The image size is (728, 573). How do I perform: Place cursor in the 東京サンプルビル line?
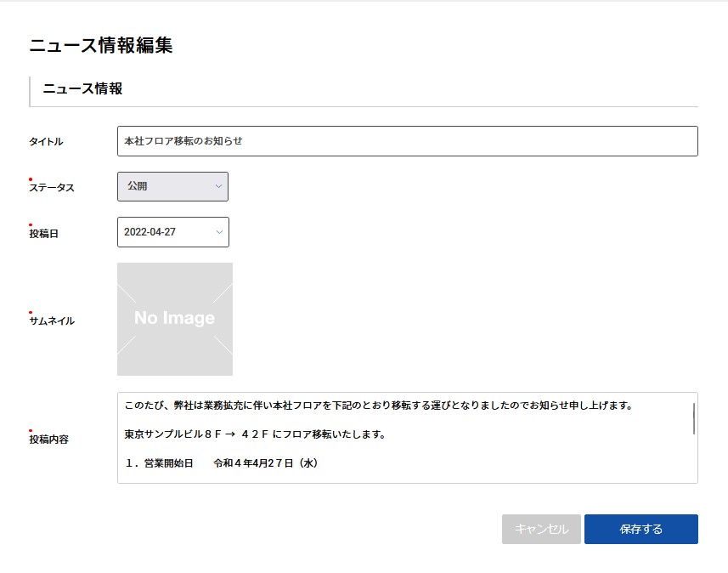(255, 434)
